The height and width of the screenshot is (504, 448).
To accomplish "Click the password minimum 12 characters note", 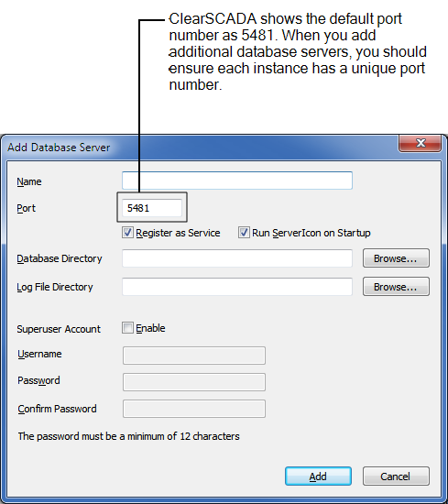I will 128,436.
